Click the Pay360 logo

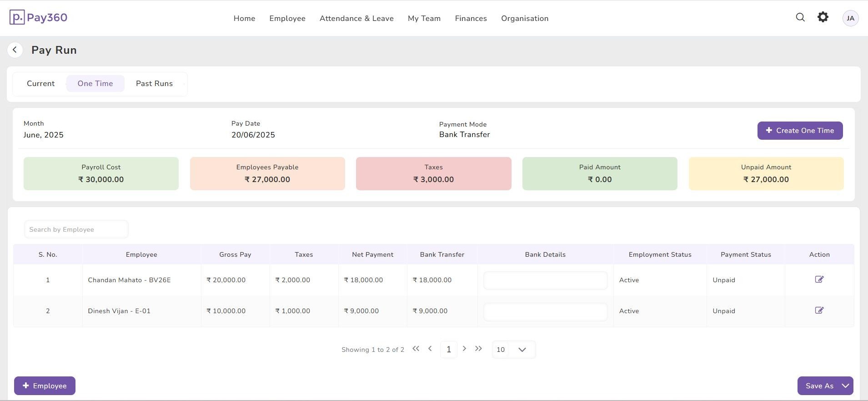pyautogui.click(x=39, y=18)
